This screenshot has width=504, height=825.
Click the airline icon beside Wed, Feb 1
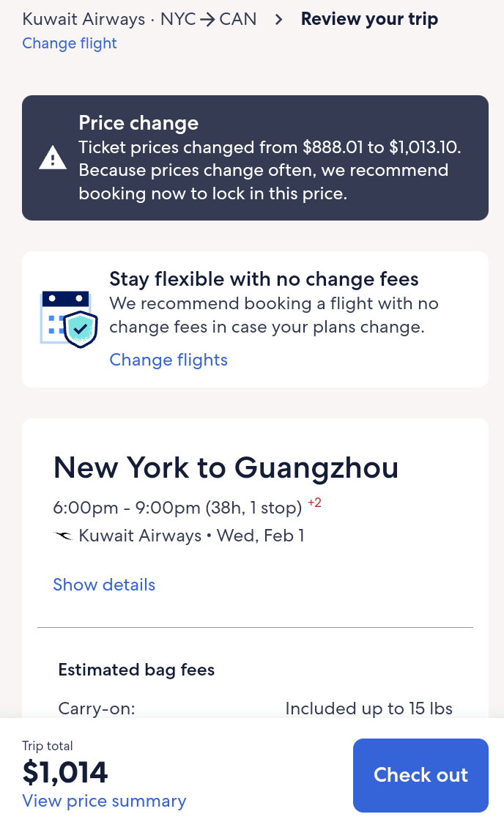(64, 536)
